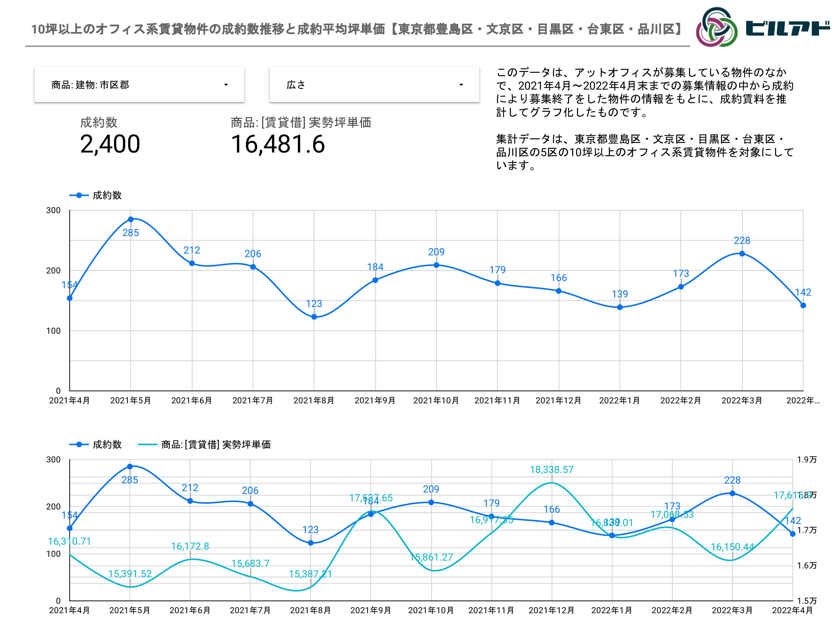Click the 実勢坪単価 scorecard value 16,481.6

click(278, 144)
